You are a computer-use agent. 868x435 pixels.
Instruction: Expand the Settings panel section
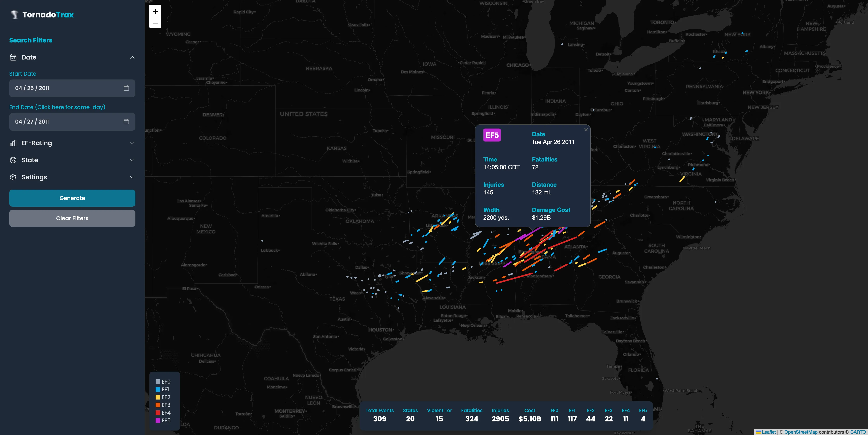[x=72, y=177]
